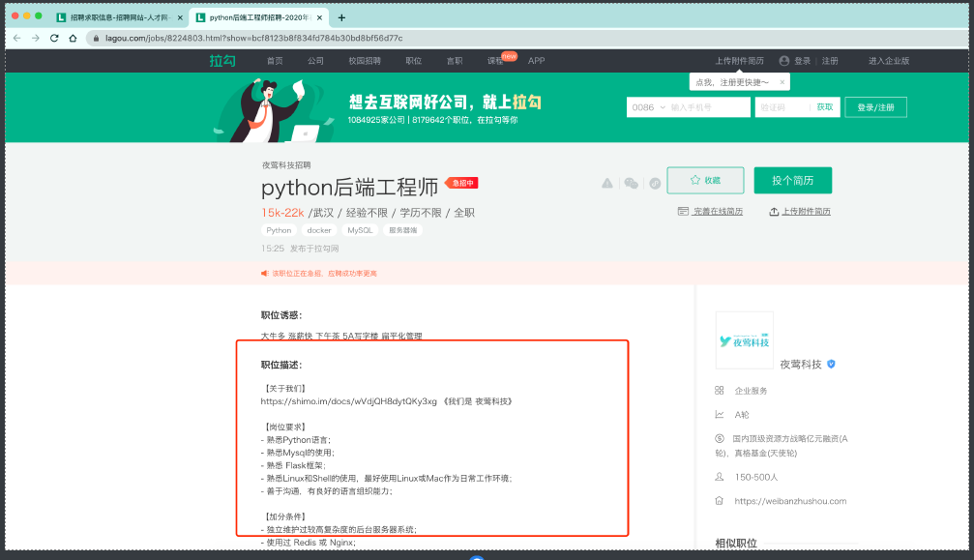
Task: Click the home icon beside the company website
Action: coord(720,501)
